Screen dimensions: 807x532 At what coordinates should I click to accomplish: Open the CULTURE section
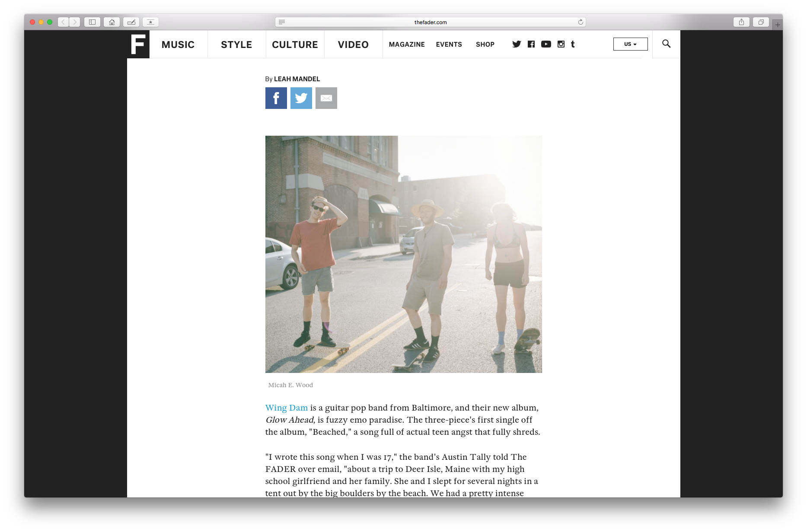click(295, 45)
